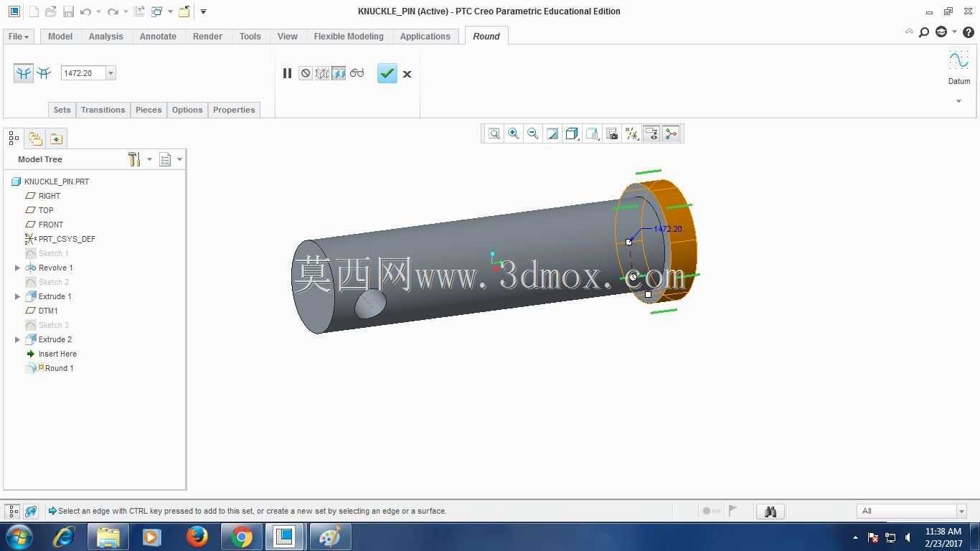
Task: Click the Redo arrow icon
Action: point(113,11)
